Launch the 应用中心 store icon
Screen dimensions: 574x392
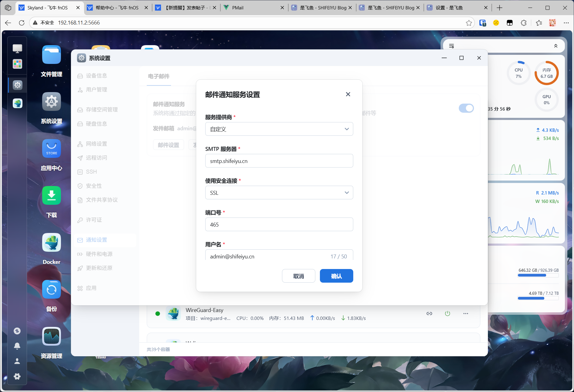click(52, 149)
